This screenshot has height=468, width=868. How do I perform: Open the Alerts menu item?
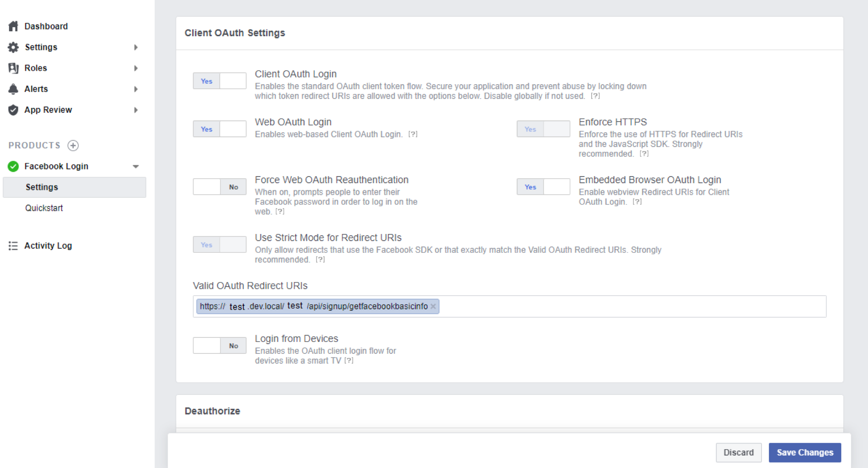(36, 89)
